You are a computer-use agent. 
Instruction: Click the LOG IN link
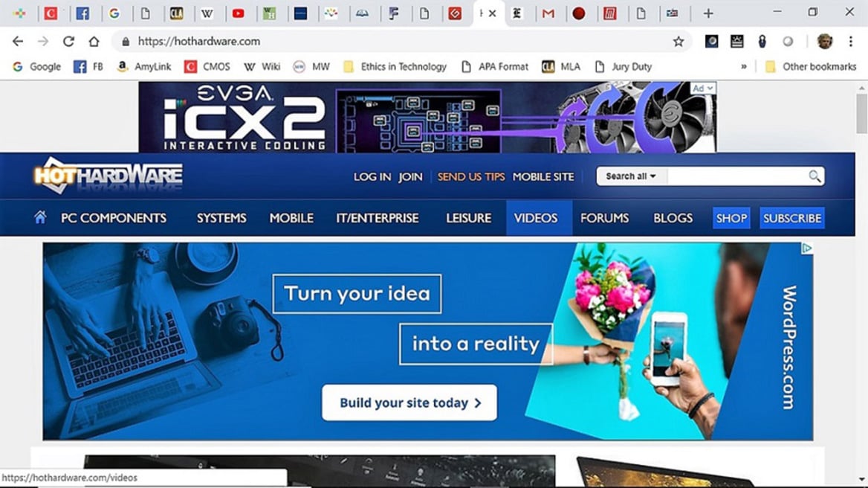372,177
